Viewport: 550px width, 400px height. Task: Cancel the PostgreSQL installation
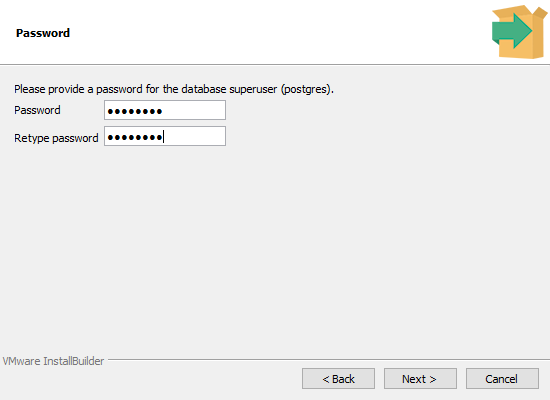[502, 378]
